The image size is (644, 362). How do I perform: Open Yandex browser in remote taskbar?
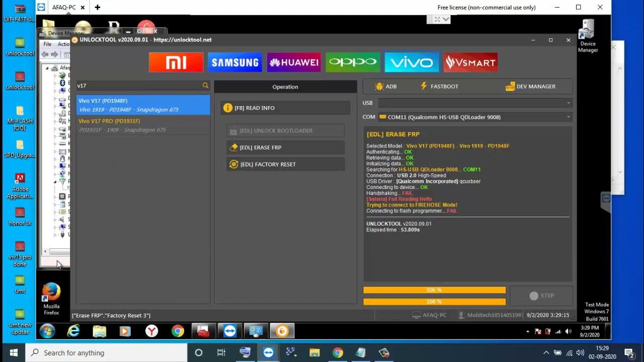tap(151, 331)
